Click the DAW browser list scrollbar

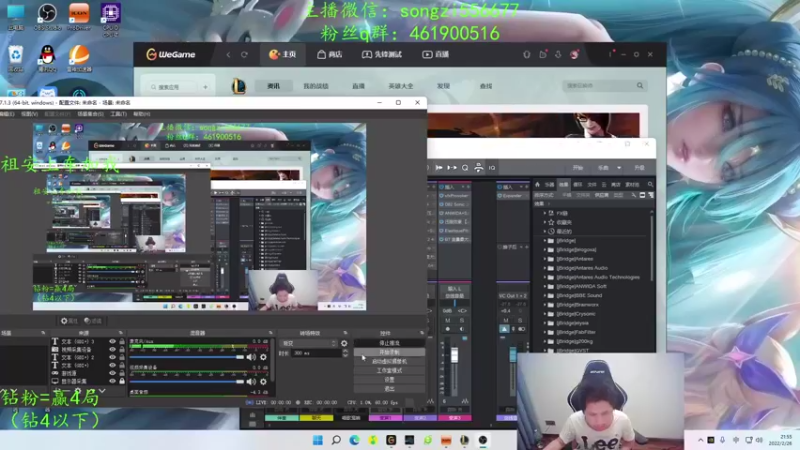652,250
